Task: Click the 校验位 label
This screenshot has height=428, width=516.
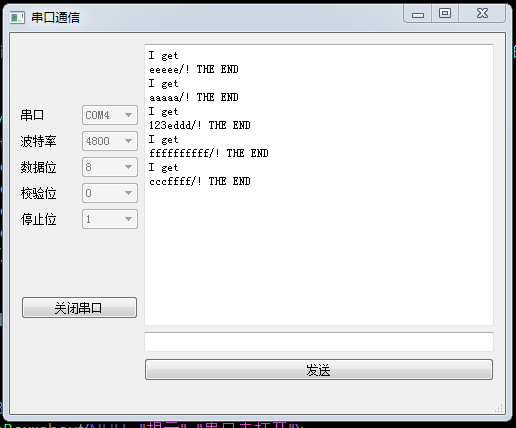Action: point(38,193)
